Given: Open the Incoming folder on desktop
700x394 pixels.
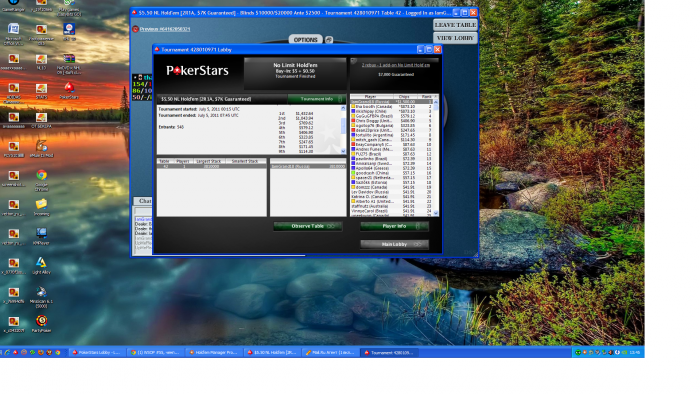Looking at the screenshot, I should point(42,207).
